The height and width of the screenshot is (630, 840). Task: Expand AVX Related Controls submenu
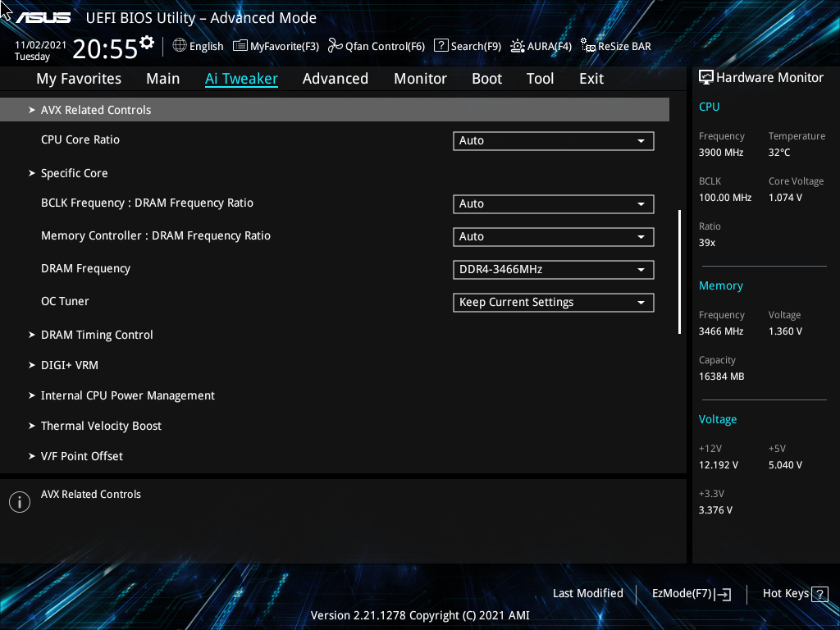(x=335, y=110)
